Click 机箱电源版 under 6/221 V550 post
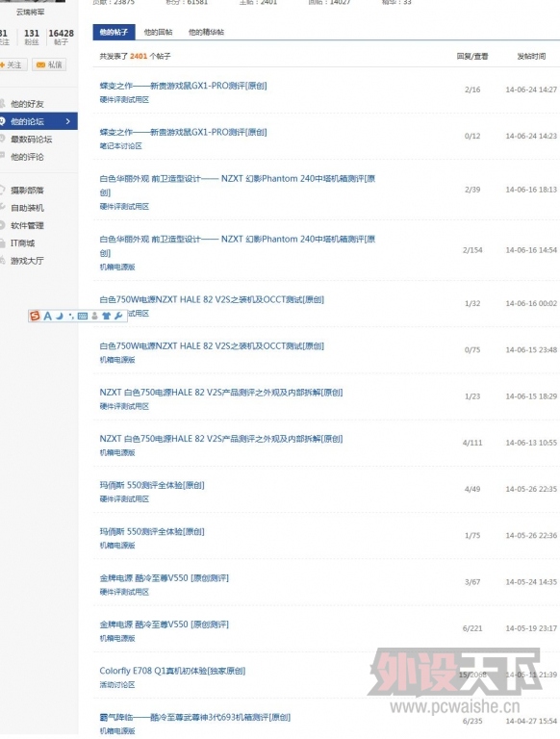Image resolution: width=560 pixels, height=739 pixels. [x=117, y=639]
